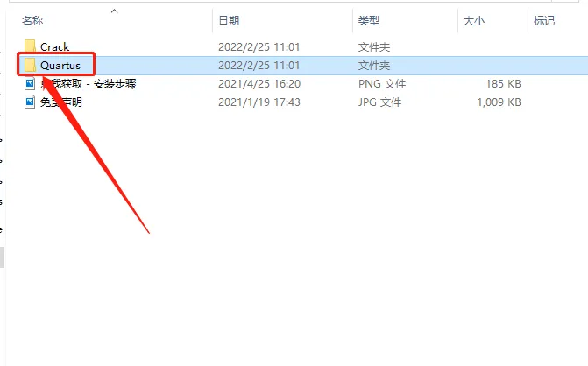This screenshot has height=366, width=588.
Task: Select the Crack folder icon
Action: [30, 46]
